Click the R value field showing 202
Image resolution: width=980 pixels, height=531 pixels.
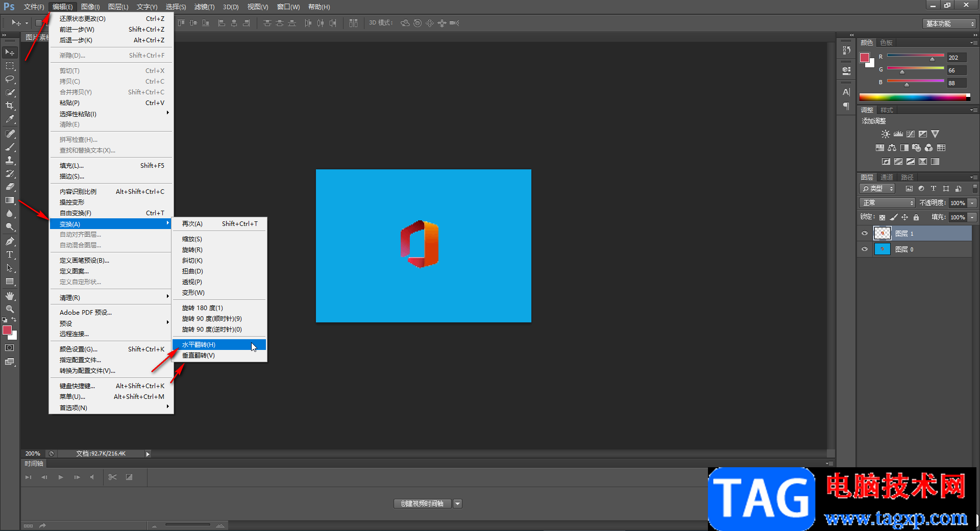[957, 58]
